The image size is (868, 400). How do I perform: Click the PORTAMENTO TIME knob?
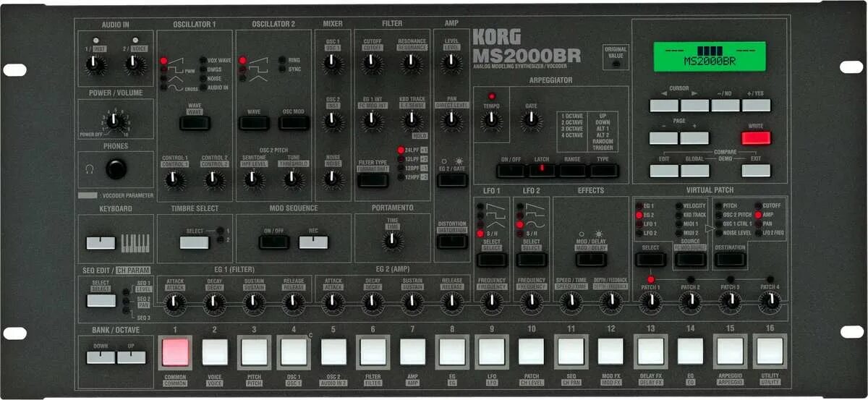391,241
